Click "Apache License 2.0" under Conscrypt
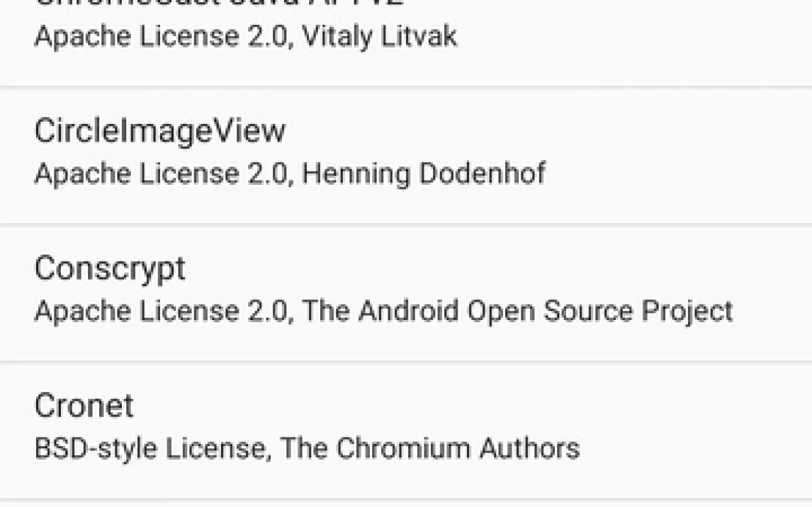The image size is (812, 507). [162, 311]
